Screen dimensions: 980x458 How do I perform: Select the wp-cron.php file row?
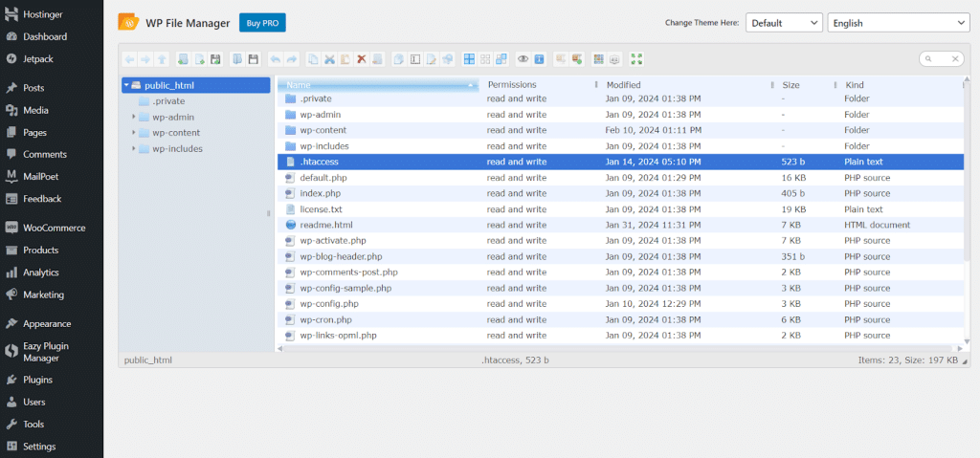pyautogui.click(x=620, y=320)
